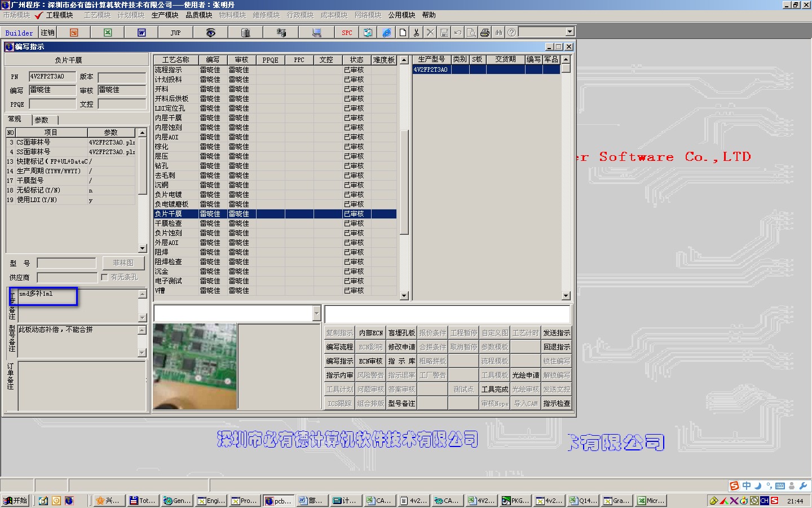Switch to the 参数 tab

pyautogui.click(x=44, y=120)
